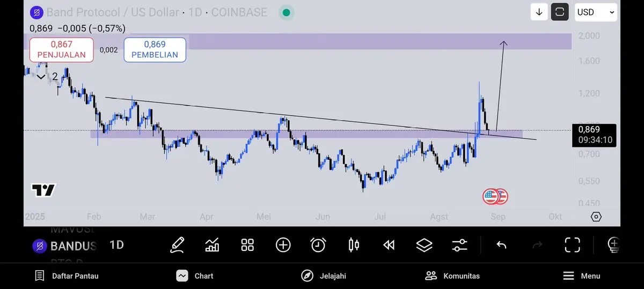The image size is (644, 289).
Task: Enter fullscreen mode via the corners icon
Action: 573,245
